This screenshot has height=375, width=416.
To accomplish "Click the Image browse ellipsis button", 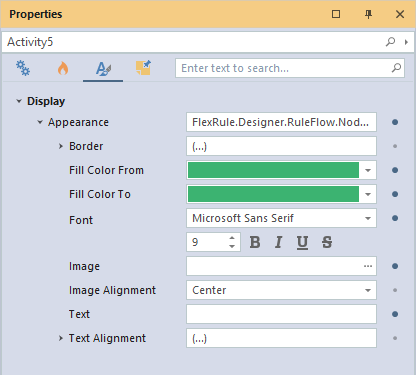I will [368, 266].
